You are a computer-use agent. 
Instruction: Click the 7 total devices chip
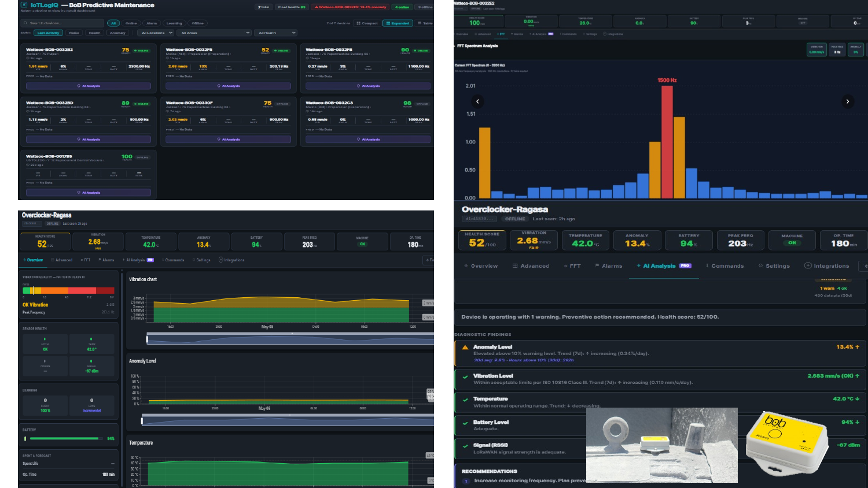pyautogui.click(x=263, y=7)
